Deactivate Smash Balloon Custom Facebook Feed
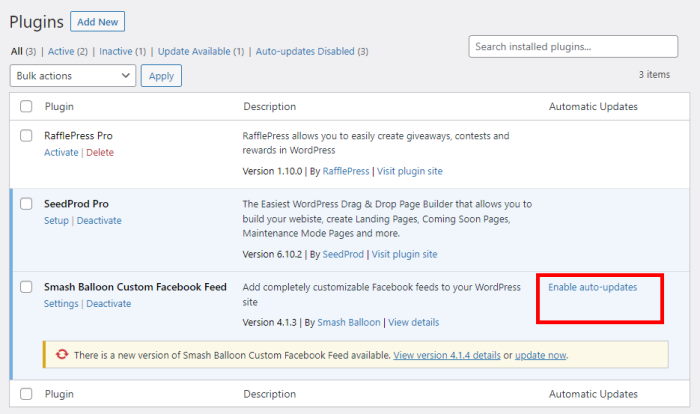The width and height of the screenshot is (700, 414). click(x=109, y=304)
